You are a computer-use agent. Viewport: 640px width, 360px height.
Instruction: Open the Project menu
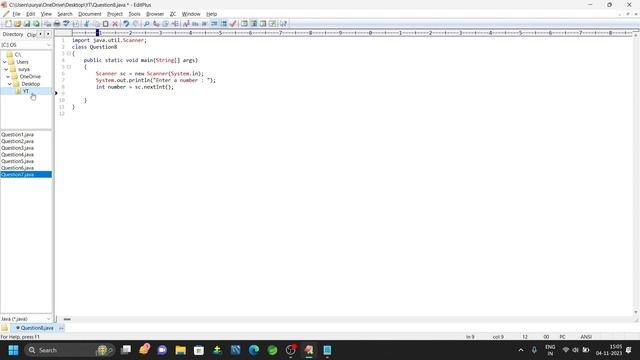point(115,14)
